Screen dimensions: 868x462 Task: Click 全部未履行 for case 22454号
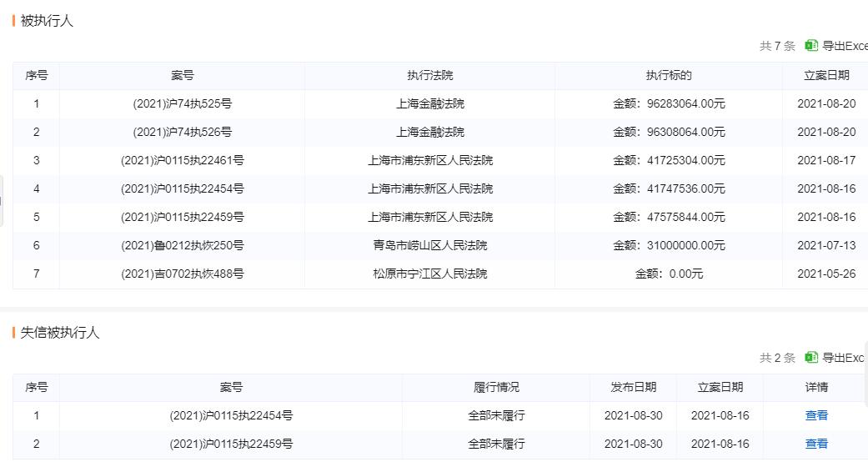496,415
